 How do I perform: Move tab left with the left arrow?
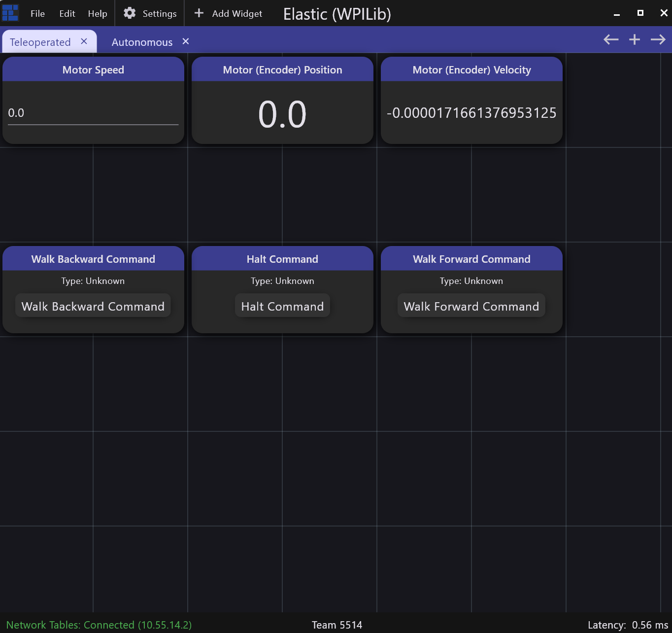(611, 40)
